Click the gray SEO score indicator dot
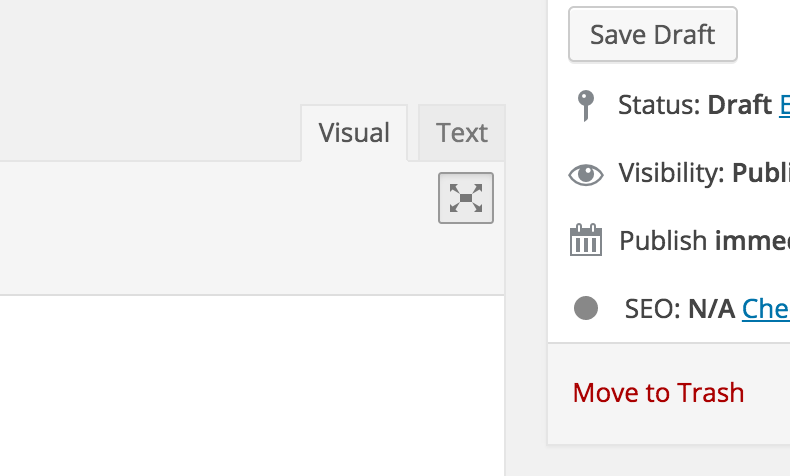The image size is (790, 476). (586, 308)
